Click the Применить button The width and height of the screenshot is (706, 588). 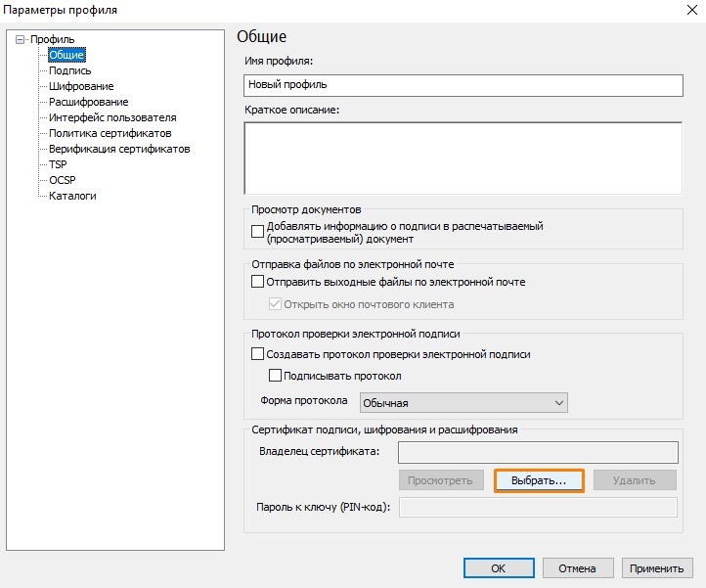coord(655,568)
